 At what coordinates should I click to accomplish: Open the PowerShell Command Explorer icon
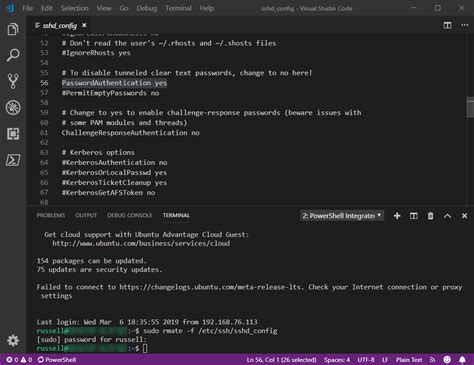pyautogui.click(x=13, y=160)
